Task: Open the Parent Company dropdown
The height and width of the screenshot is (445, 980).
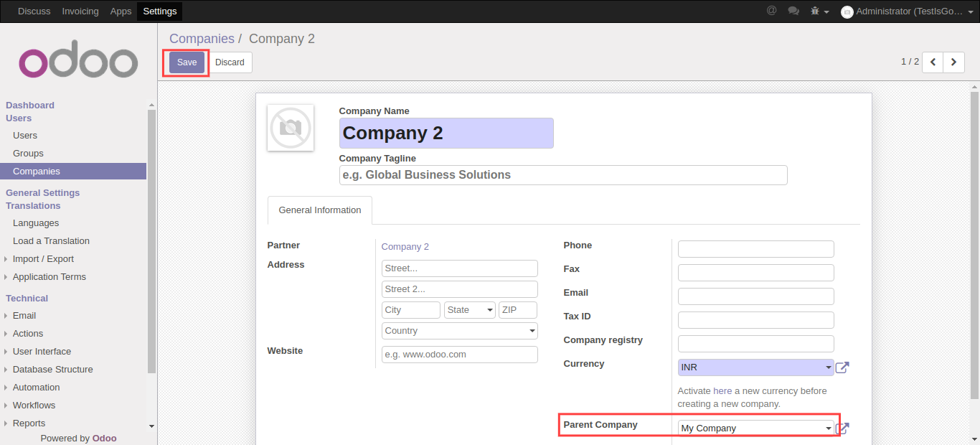Action: [x=755, y=428]
